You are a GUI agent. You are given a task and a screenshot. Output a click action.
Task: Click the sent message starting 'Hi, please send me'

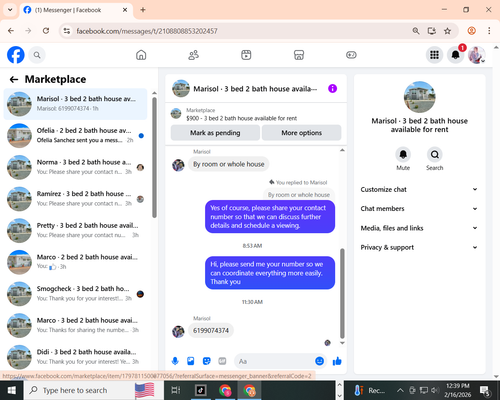(x=270, y=273)
